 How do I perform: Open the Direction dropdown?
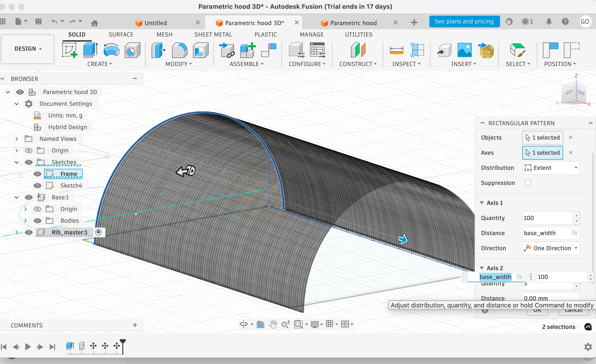click(551, 248)
